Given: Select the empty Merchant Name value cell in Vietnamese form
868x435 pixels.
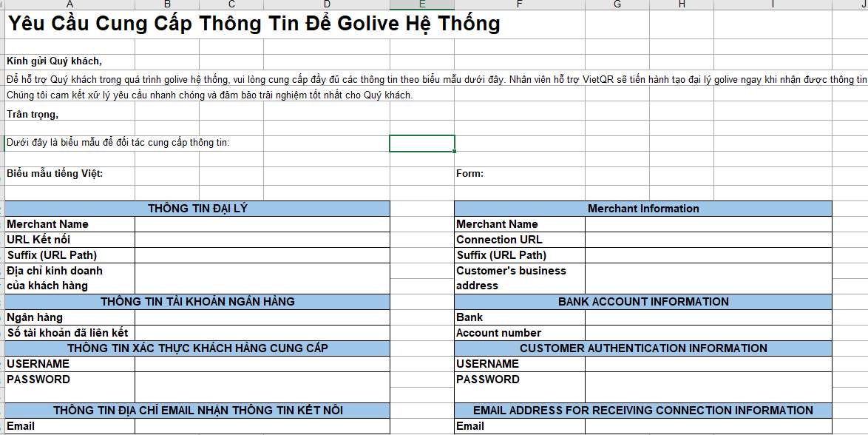Looking at the screenshot, I should point(262,224).
